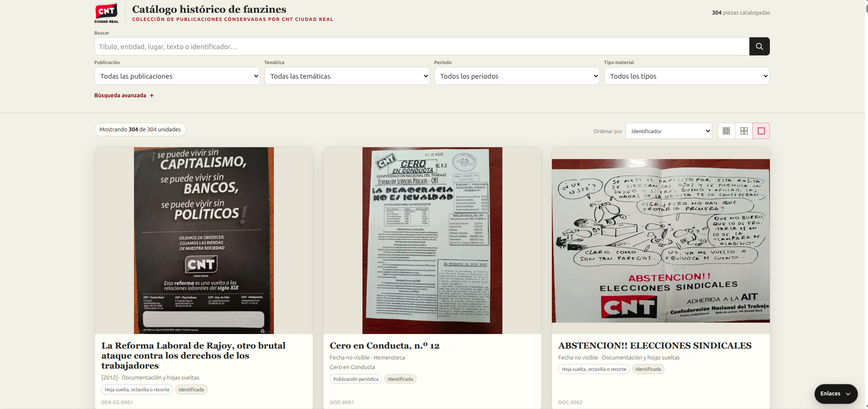Open the ABSTENCION!! ELECCIONES SINDICALES cover image
This screenshot has width=868, height=409.
(x=661, y=240)
